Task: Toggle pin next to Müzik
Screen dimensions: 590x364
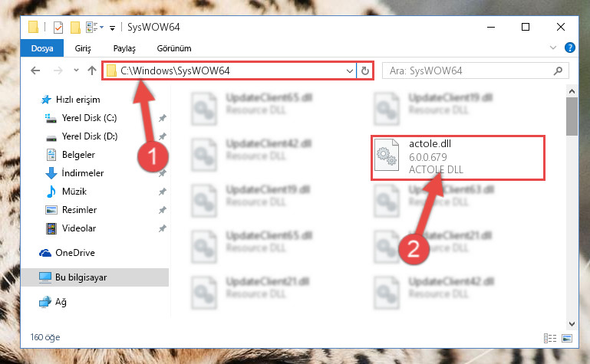Action: point(163,192)
